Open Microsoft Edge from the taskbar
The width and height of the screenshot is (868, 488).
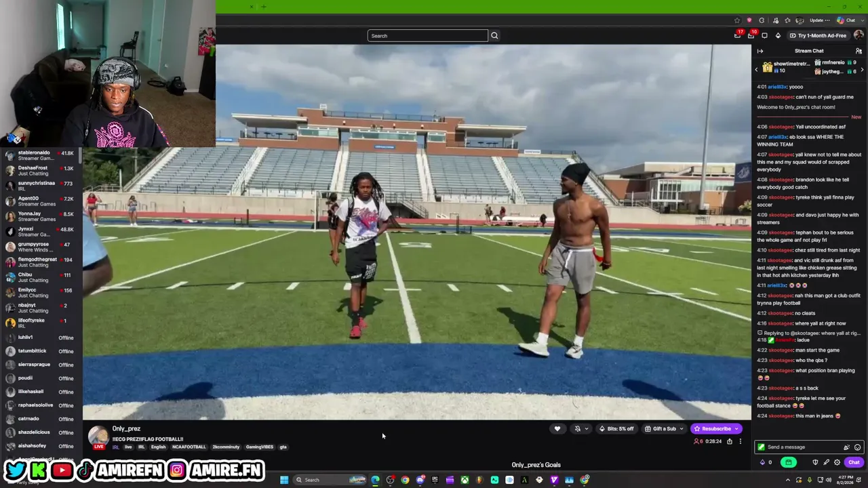tap(375, 480)
